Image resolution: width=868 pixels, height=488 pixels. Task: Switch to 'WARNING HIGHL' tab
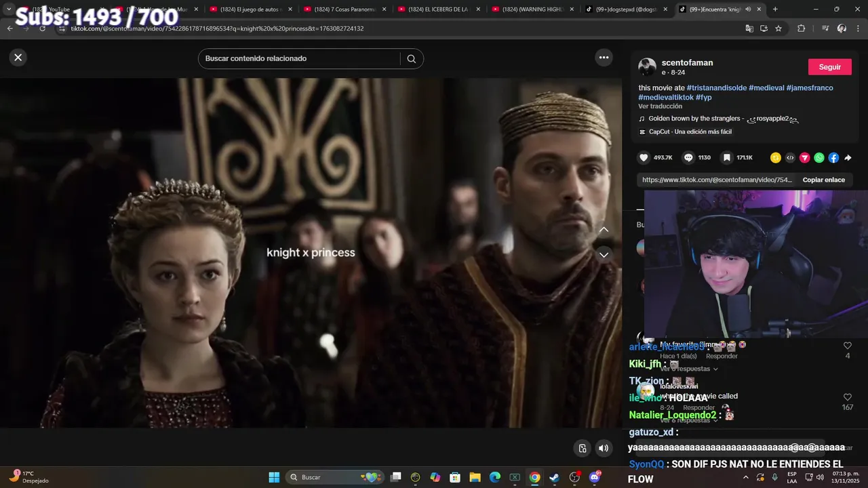533,9
